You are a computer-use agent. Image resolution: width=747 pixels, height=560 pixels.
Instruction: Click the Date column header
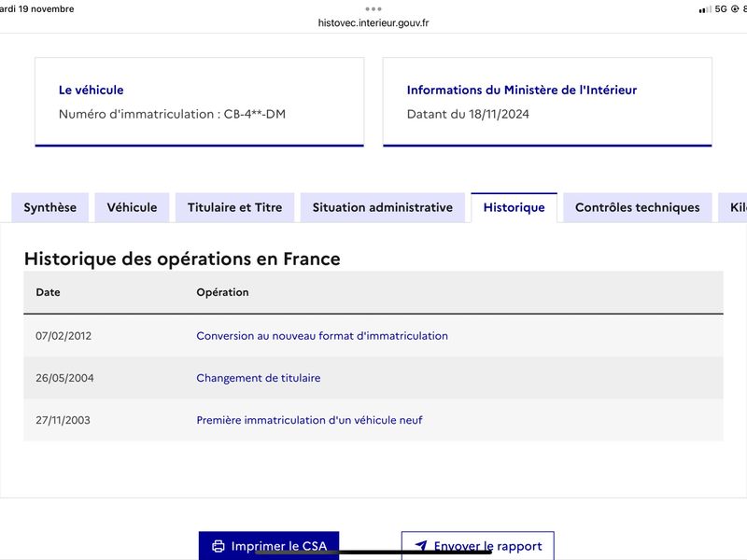tap(49, 292)
